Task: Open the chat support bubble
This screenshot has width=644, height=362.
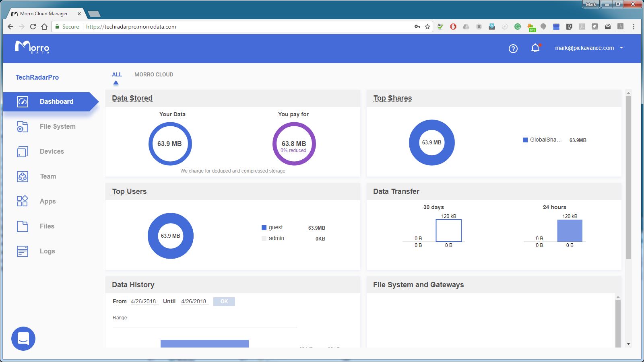Action: pos(23,339)
